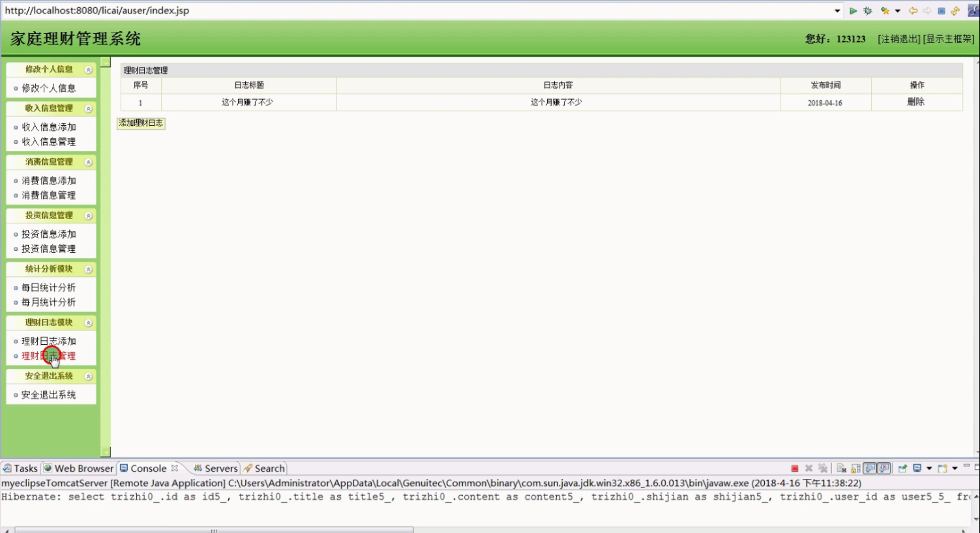Switch to the Web Browser tab

[78, 468]
